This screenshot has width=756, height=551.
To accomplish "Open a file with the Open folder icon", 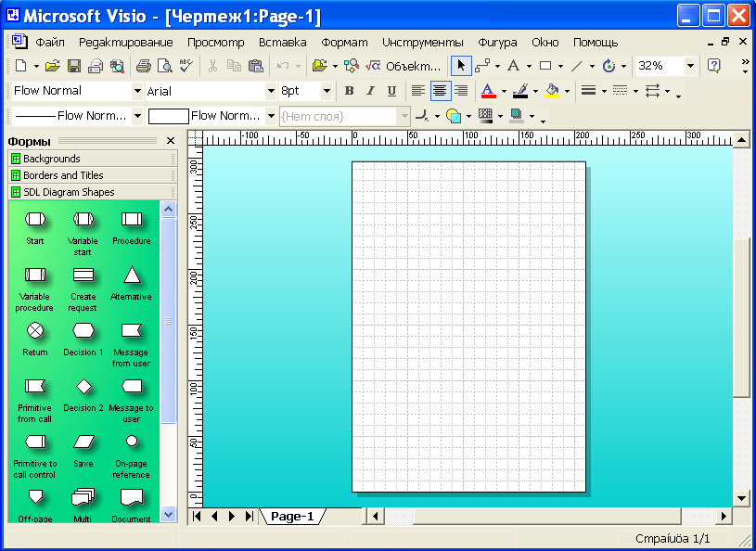I will point(53,66).
